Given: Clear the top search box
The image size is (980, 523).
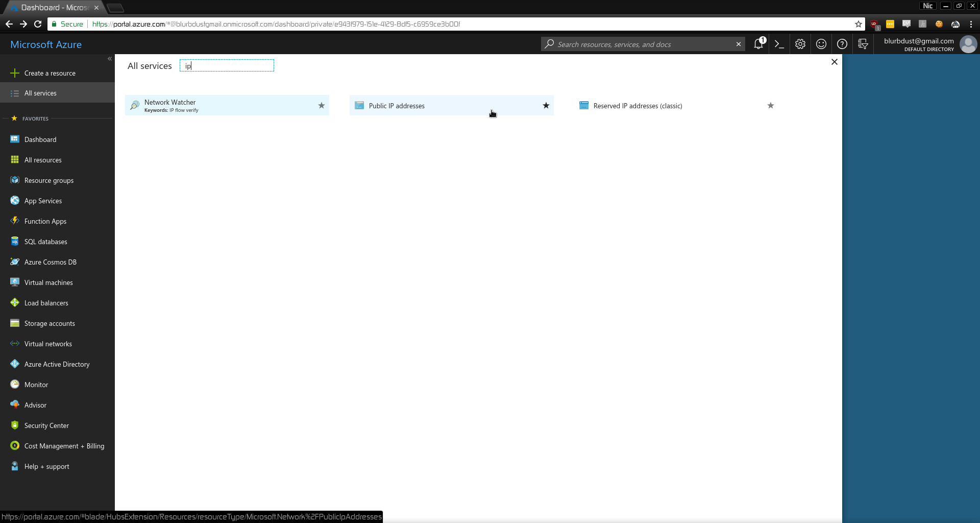Looking at the screenshot, I should tap(738, 44).
